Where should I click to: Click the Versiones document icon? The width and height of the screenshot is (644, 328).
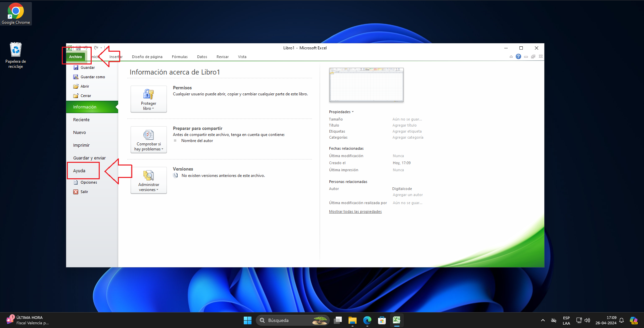pos(175,176)
